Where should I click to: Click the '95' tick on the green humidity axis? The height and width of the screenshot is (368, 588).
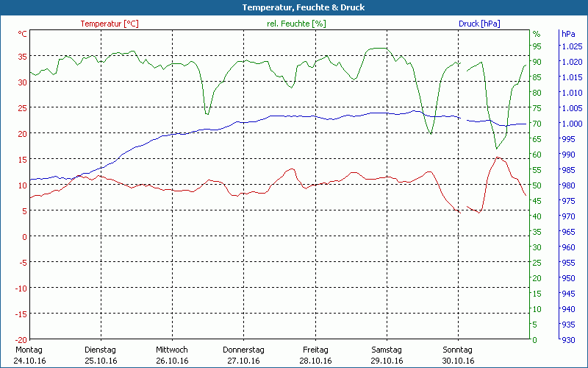pos(537,46)
